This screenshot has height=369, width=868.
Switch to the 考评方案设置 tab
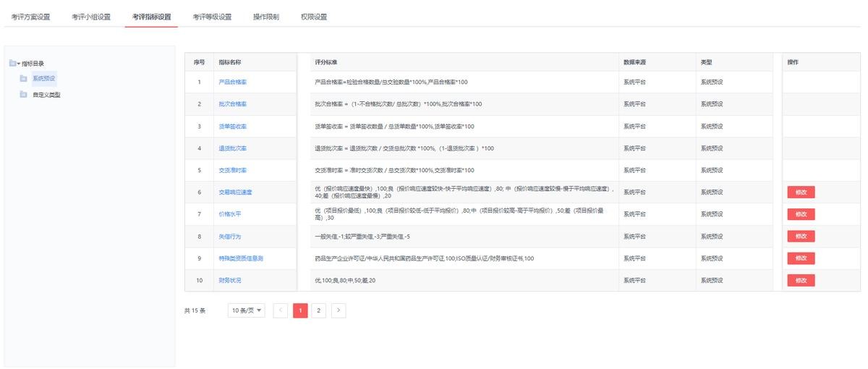30,17
